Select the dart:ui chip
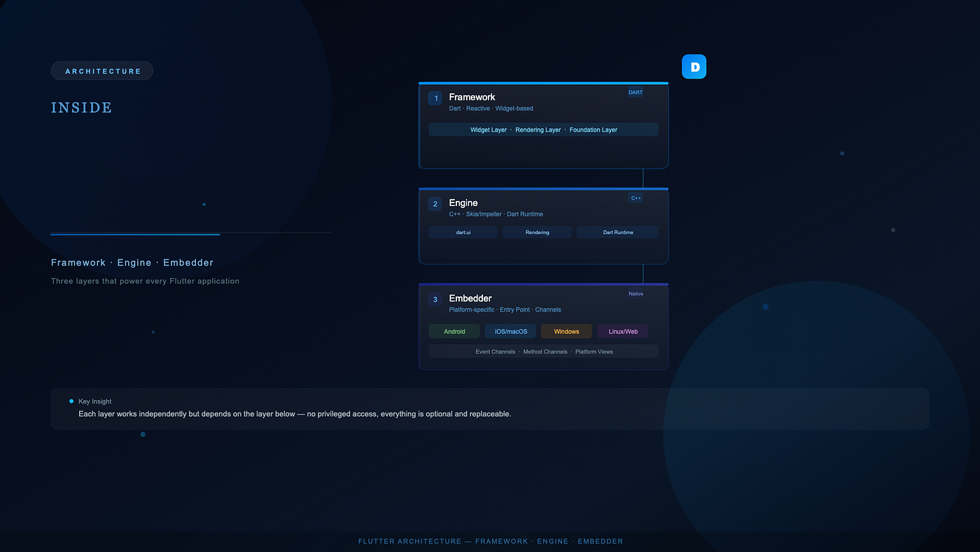 pos(463,232)
